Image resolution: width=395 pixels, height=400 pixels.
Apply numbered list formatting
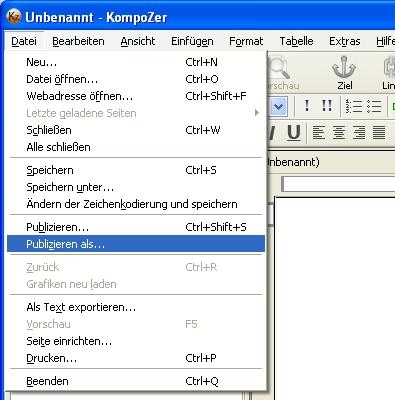click(354, 106)
